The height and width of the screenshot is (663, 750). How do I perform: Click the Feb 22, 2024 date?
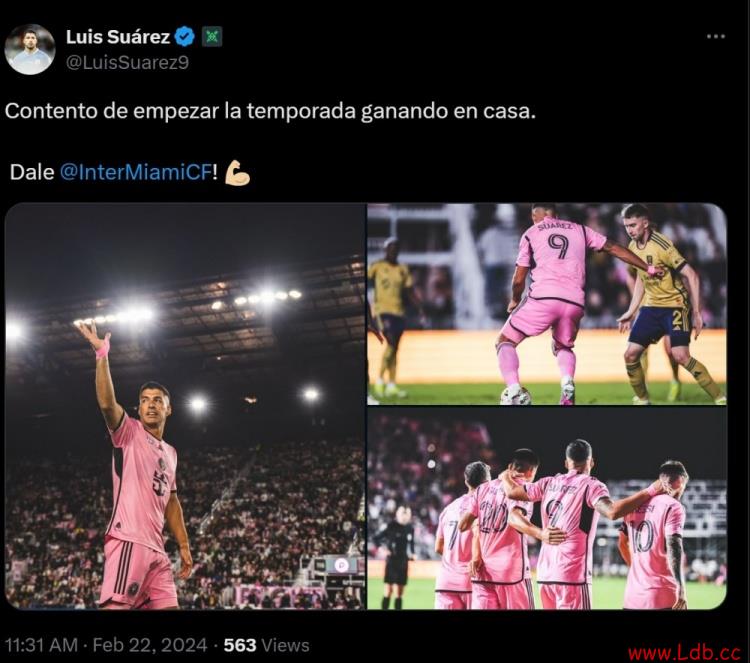tap(150, 645)
